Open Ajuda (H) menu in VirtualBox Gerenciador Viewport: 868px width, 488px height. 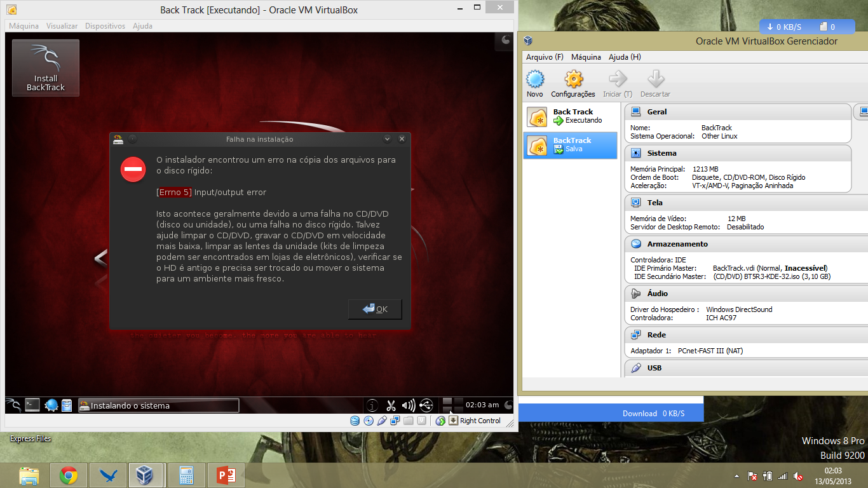click(x=625, y=57)
